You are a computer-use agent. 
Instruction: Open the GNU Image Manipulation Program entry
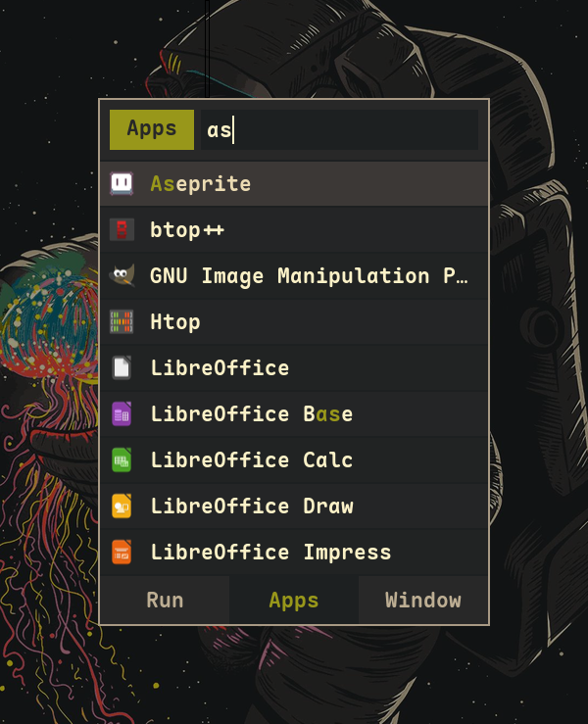click(309, 276)
